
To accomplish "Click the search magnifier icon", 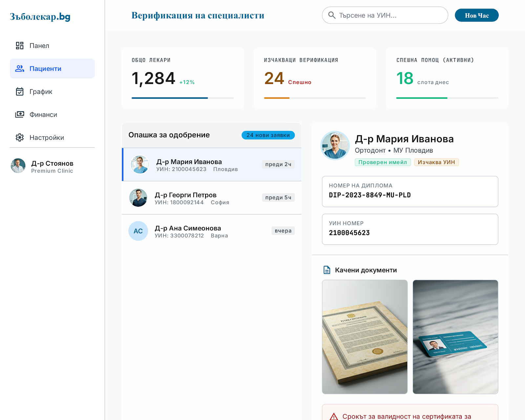I will pos(332,15).
